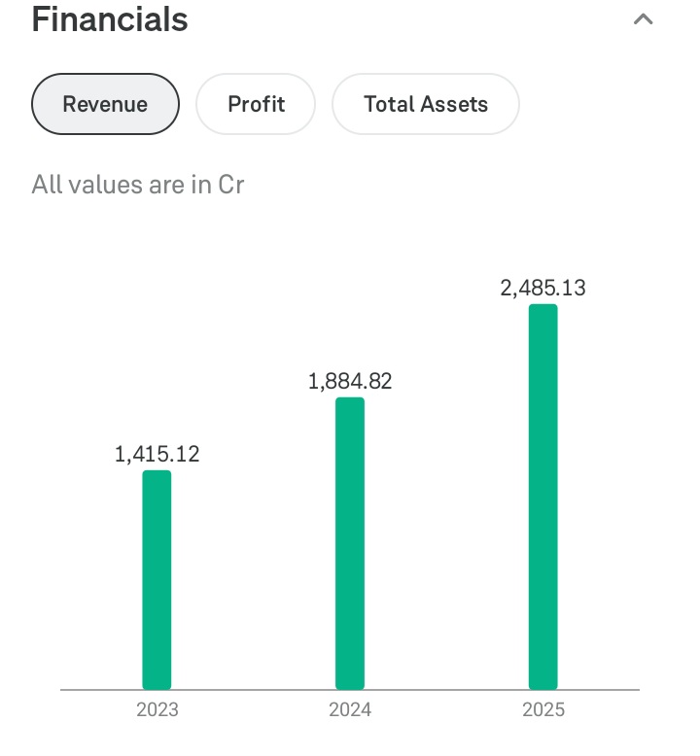Select the 2024 revenue bar
This screenshot has width=700, height=756.
click(350, 542)
